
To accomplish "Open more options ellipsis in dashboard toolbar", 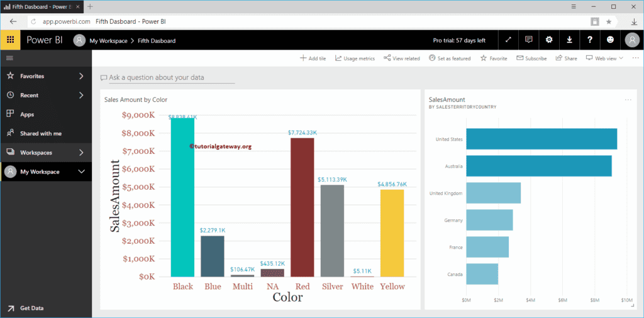I will tap(635, 58).
